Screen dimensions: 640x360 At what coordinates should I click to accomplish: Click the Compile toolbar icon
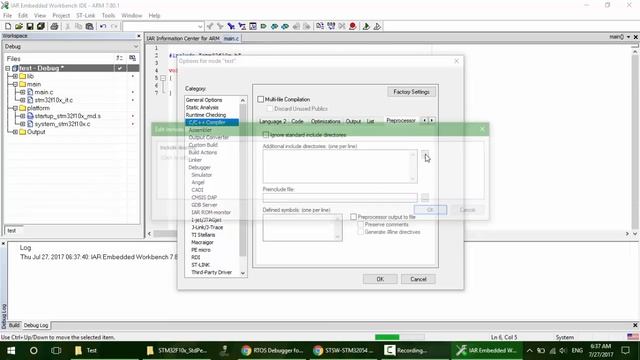click(320, 27)
